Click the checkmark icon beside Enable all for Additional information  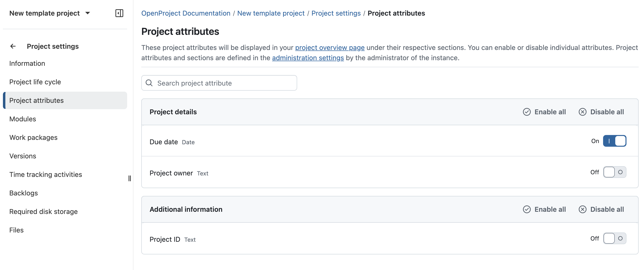(x=527, y=209)
